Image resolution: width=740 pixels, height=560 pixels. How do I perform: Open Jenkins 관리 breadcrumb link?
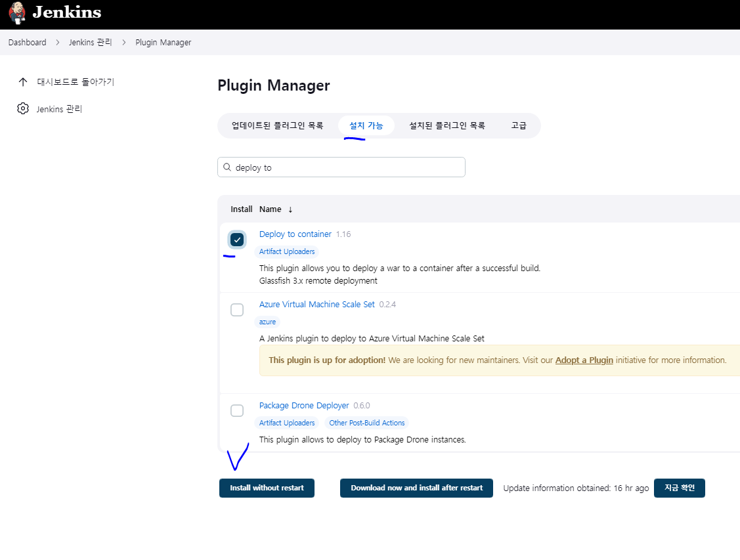(x=90, y=43)
